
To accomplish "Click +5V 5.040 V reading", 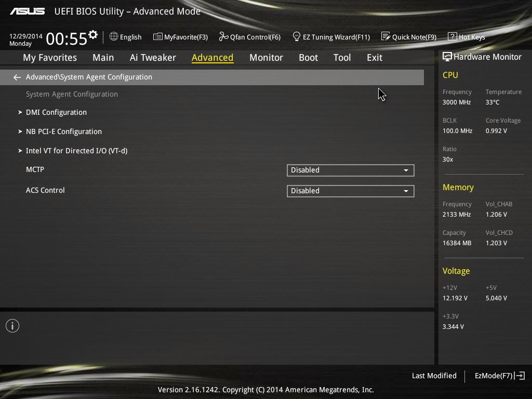I will click(496, 298).
